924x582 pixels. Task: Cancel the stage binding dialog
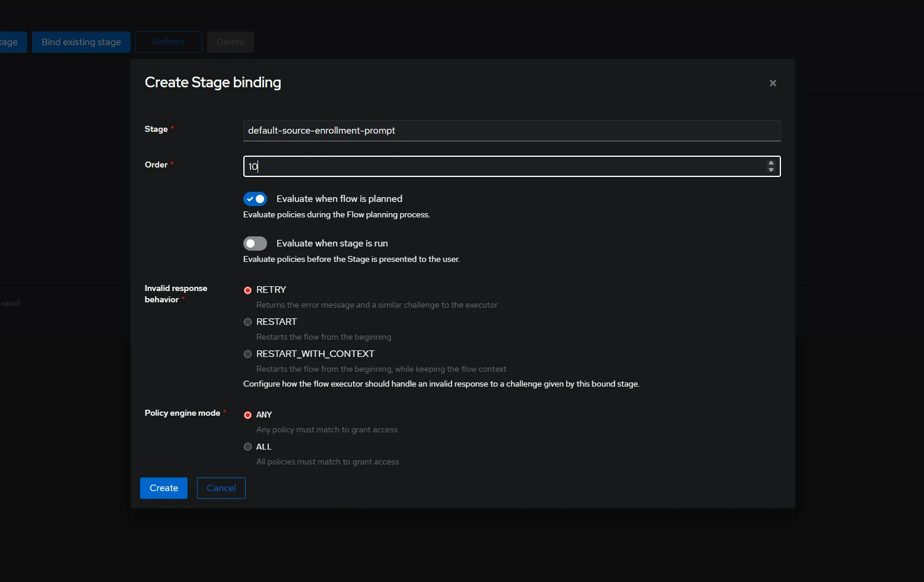(x=221, y=488)
